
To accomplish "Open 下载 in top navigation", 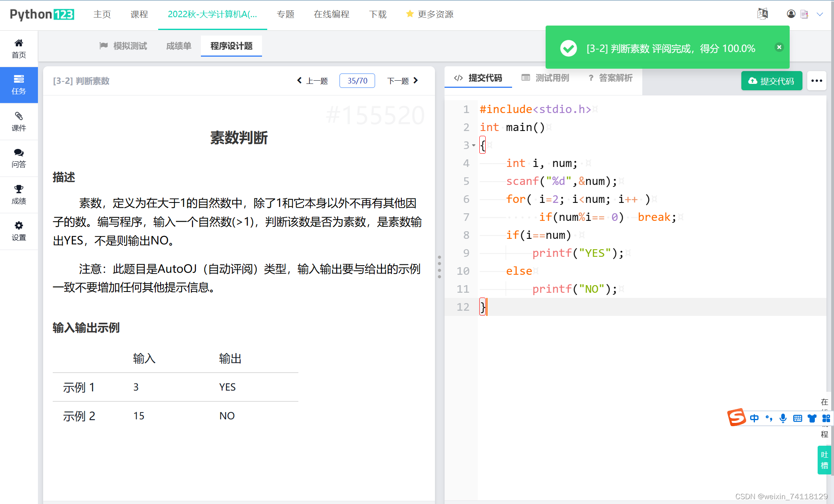I will pos(378,14).
